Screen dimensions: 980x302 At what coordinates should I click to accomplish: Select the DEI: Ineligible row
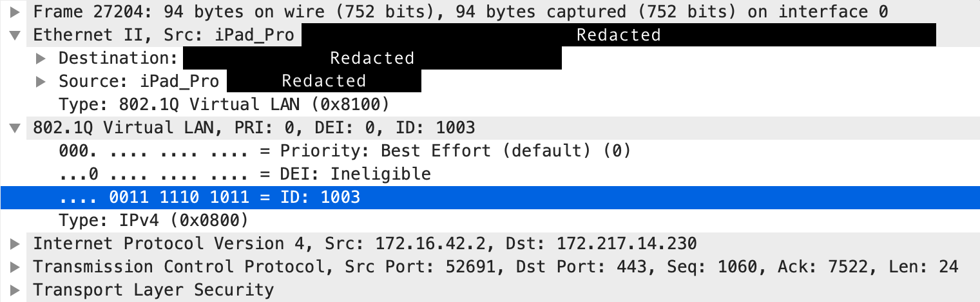pos(490,174)
